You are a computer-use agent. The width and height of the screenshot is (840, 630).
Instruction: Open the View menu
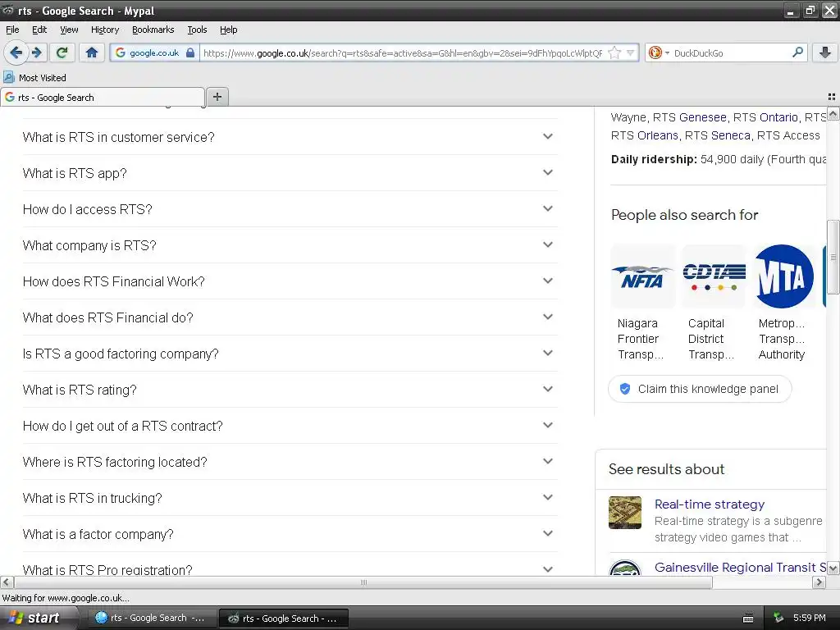69,30
